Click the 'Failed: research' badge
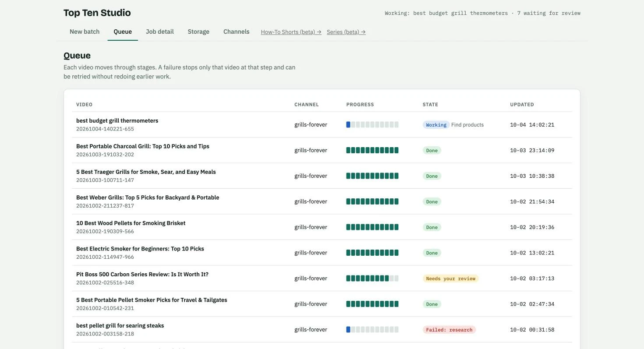644x349 pixels. pos(449,330)
